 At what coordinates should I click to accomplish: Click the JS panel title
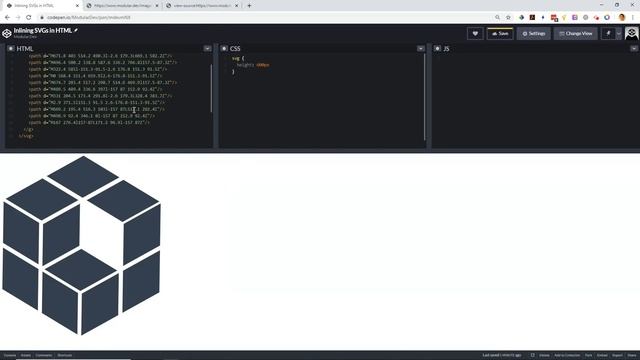(x=446, y=49)
